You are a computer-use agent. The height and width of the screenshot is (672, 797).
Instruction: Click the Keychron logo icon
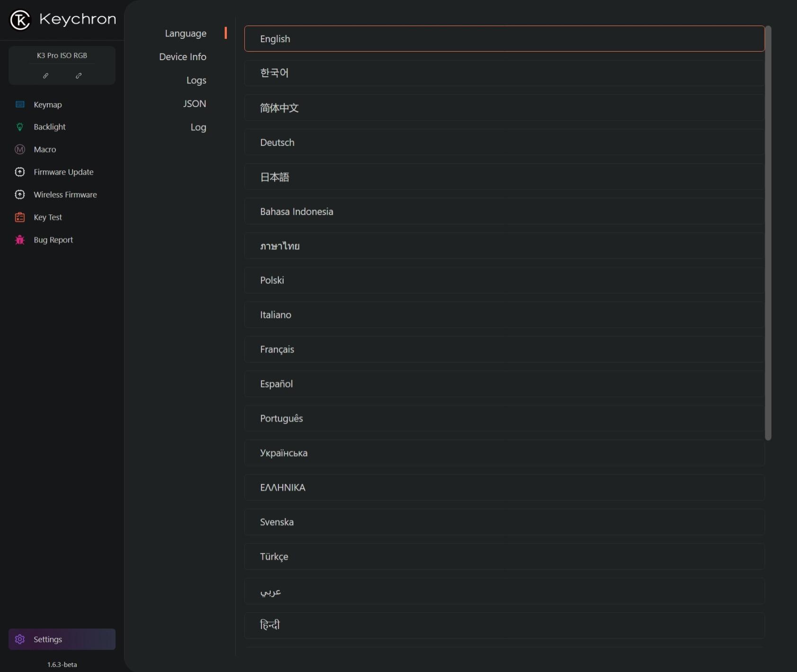pos(20,20)
